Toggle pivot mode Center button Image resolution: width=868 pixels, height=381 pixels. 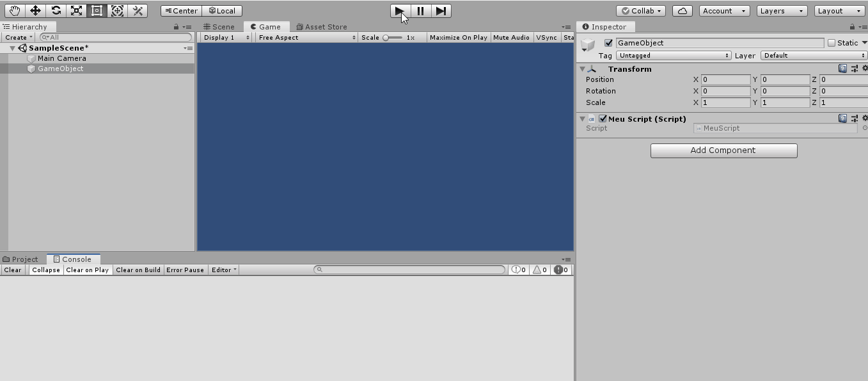pyautogui.click(x=181, y=11)
